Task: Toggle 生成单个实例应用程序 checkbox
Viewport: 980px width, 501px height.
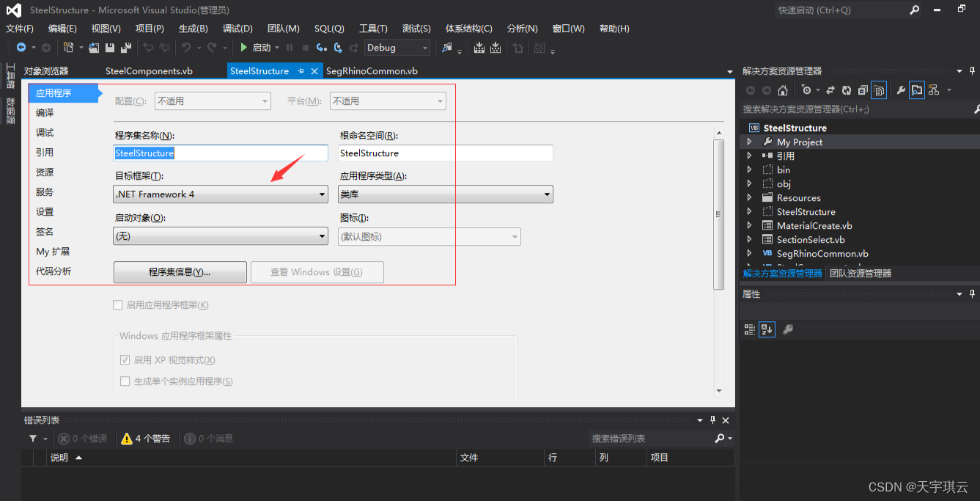Action: coord(125,381)
